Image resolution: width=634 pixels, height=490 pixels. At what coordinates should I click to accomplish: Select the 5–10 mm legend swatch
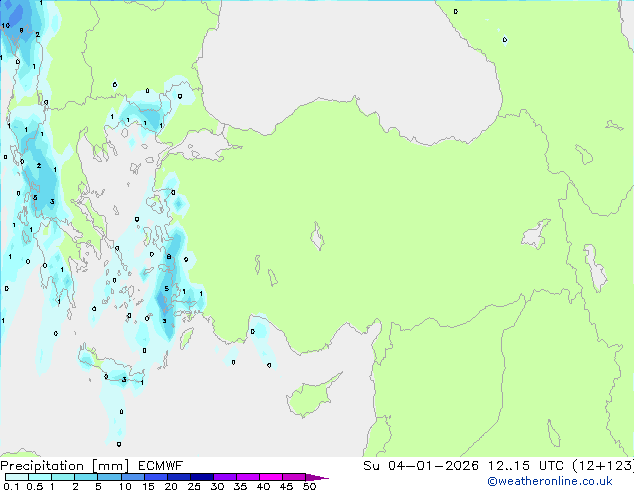[109, 477]
